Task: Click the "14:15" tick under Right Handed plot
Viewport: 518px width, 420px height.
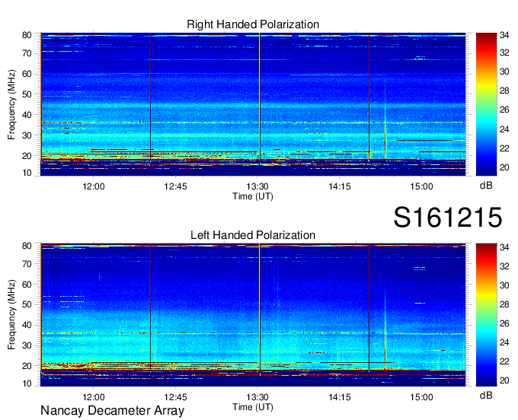Action: click(340, 186)
